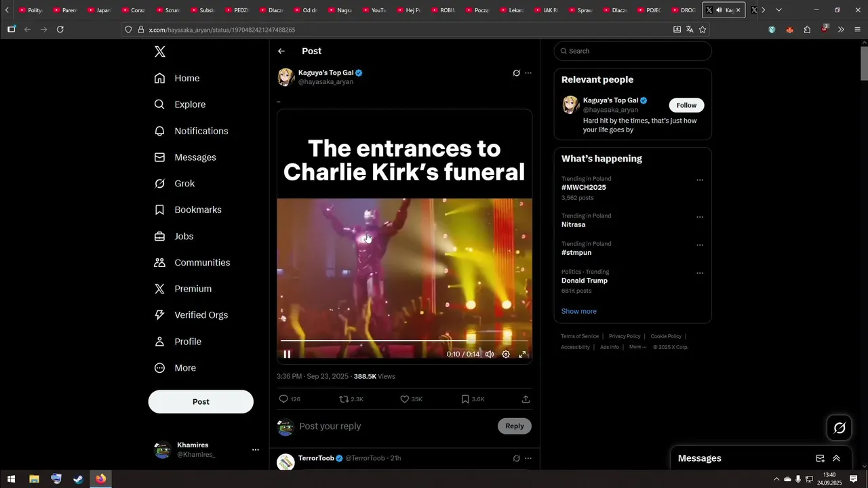868x488 pixels.
Task: Open File Explorer from taskbar
Action: pos(34,479)
